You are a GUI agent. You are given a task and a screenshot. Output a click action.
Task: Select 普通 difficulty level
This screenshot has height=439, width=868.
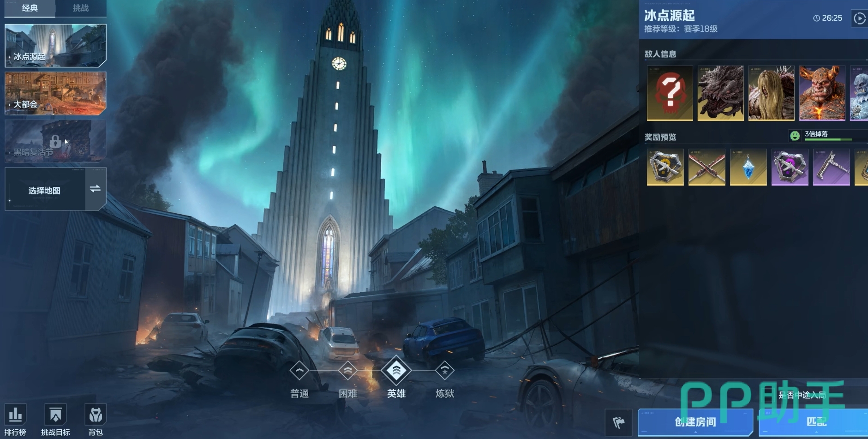click(299, 371)
